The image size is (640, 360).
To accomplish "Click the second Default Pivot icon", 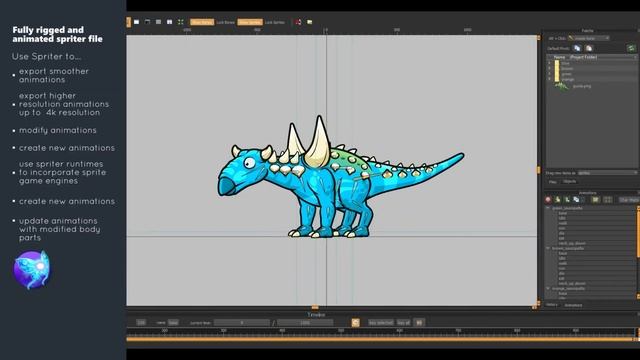I will coord(589,48).
